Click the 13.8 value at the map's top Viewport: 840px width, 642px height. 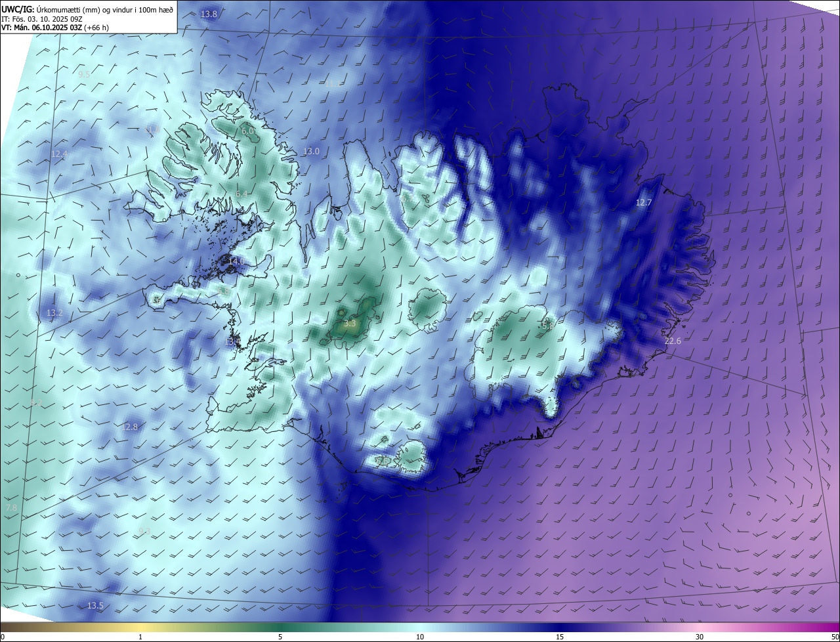(209, 14)
